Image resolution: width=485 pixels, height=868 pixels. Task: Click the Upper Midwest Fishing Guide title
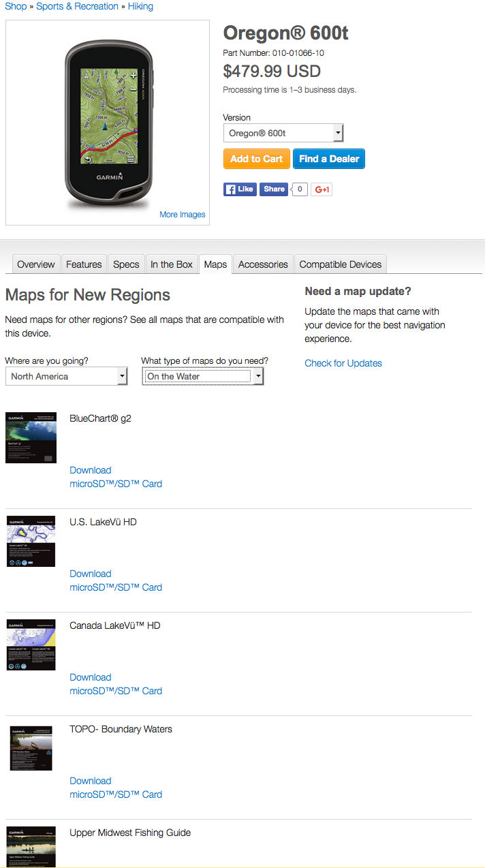point(130,833)
